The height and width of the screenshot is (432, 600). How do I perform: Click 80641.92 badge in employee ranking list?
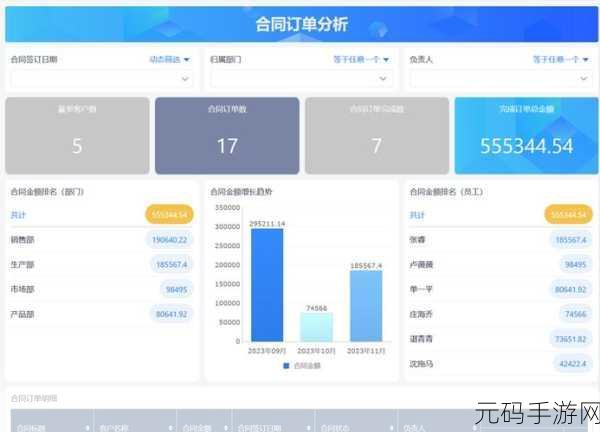tap(571, 290)
